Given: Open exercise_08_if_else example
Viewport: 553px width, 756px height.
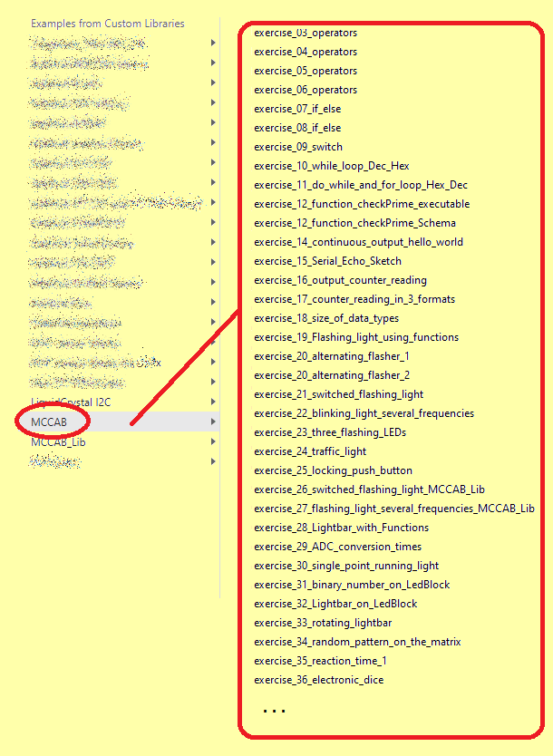Looking at the screenshot, I should (297, 128).
